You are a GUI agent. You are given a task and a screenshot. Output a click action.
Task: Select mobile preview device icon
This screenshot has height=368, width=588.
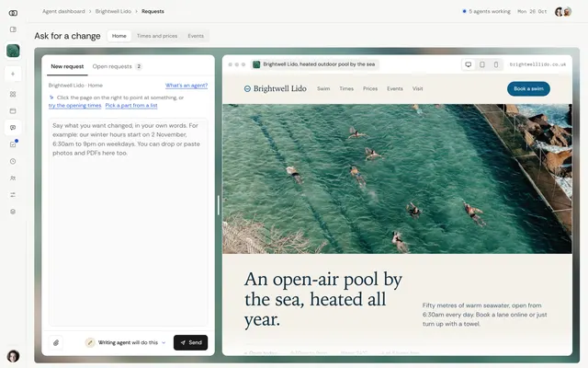click(496, 64)
